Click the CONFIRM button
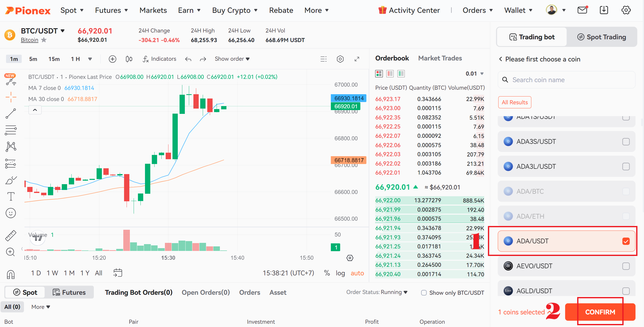This screenshot has height=327, width=644. pyautogui.click(x=600, y=312)
